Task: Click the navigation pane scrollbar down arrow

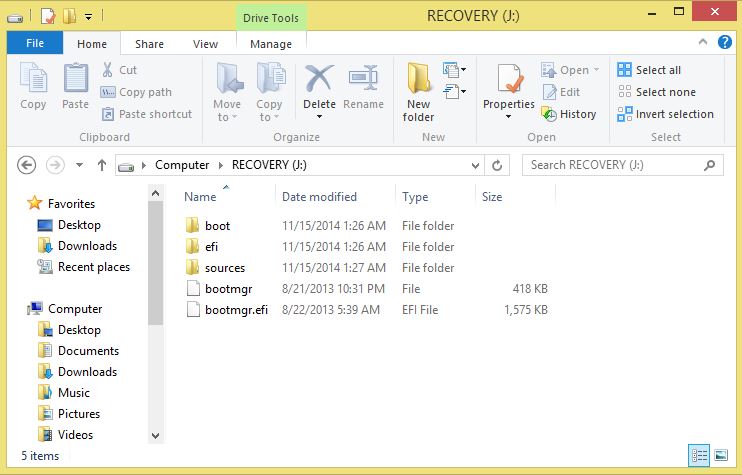Action: (x=155, y=436)
